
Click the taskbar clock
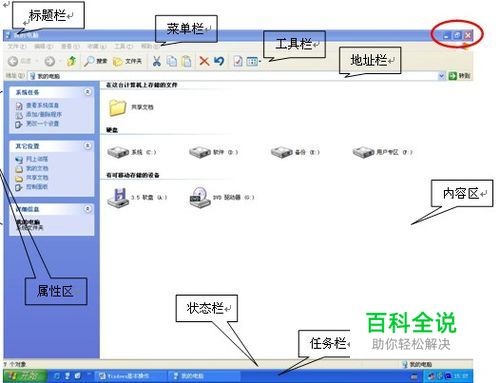pos(462,376)
